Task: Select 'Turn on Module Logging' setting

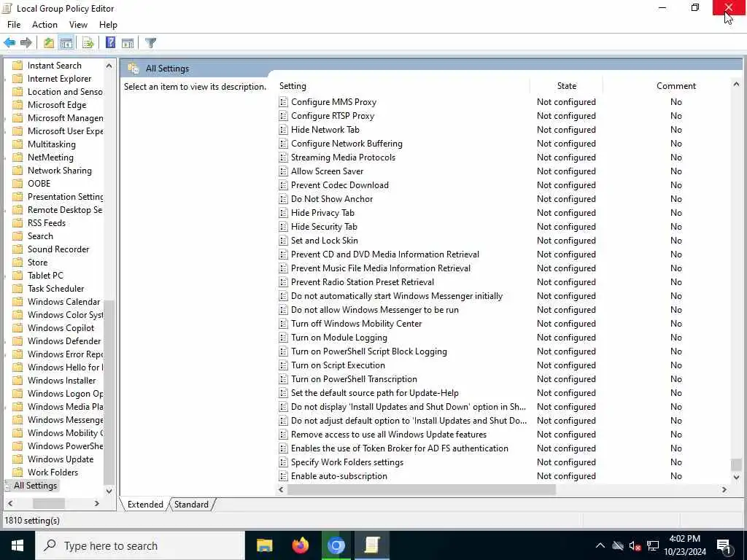Action: pyautogui.click(x=339, y=338)
